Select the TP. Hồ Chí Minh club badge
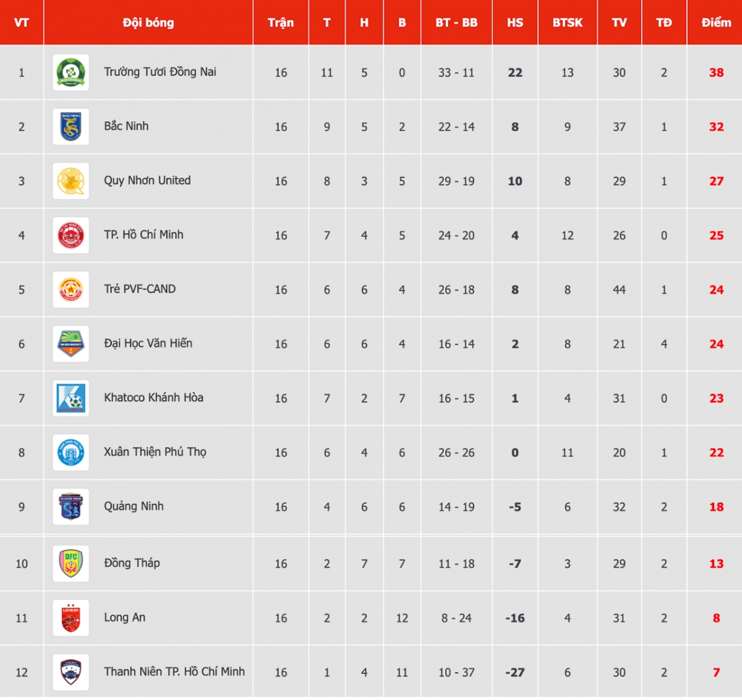 71,236
